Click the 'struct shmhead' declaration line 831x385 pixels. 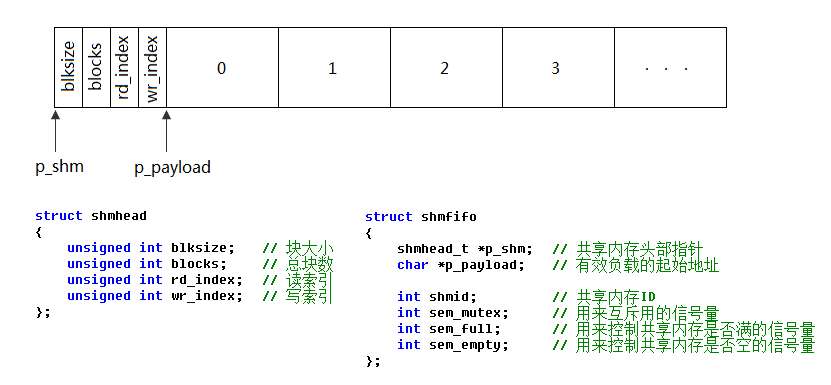coord(91,216)
